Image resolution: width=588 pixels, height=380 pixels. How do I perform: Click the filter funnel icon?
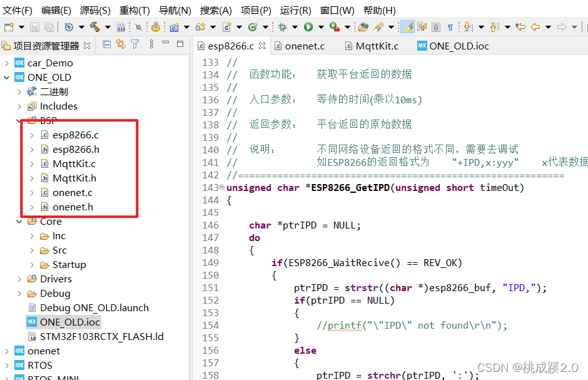135,44
